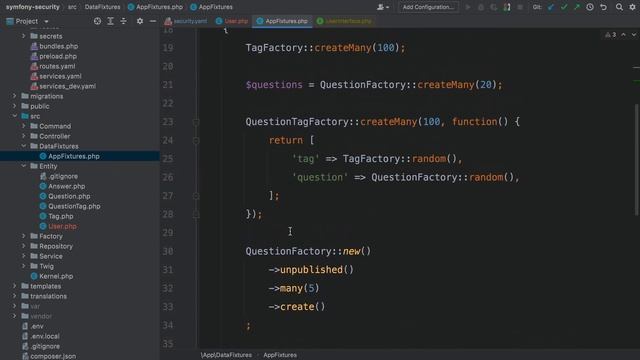The image size is (640, 360).
Task: Click the Debug bug icon
Action: point(481,7)
